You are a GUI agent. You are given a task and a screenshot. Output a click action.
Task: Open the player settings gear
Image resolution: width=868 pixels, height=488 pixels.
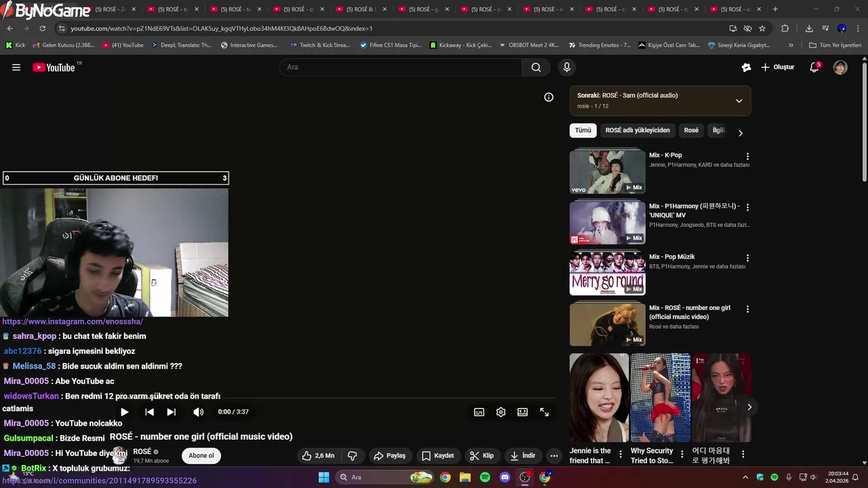pos(500,412)
